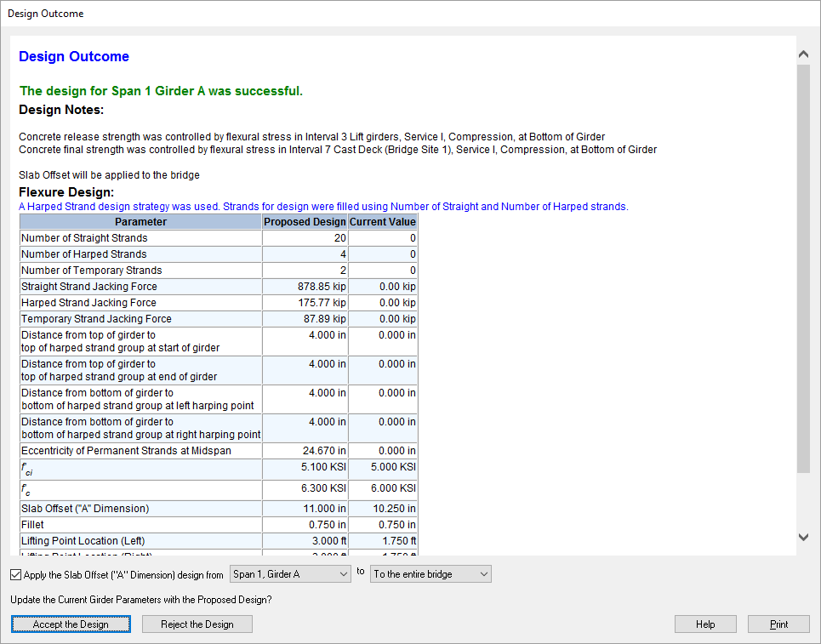Click the blue Design Outcome heading
Image resolution: width=821 pixels, height=644 pixels.
(74, 57)
